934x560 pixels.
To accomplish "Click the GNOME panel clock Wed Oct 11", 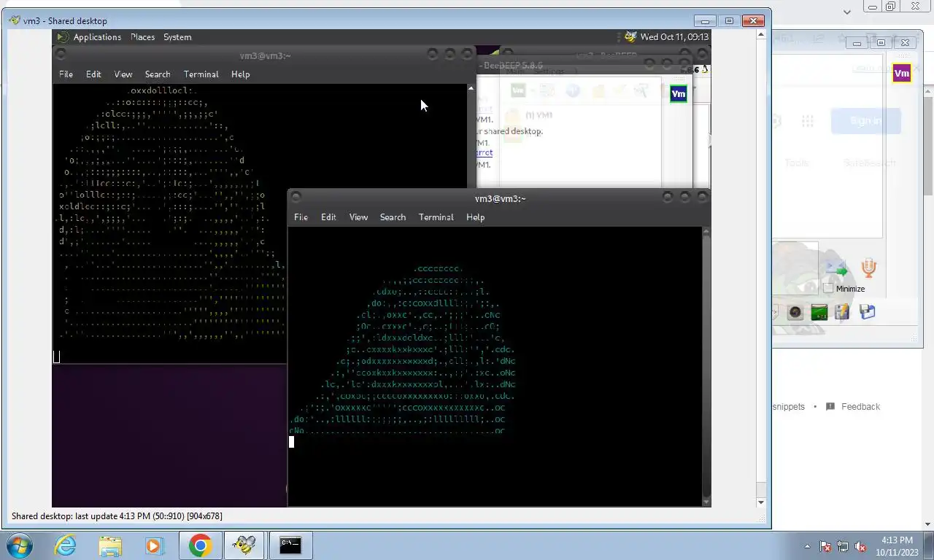I will tap(674, 37).
